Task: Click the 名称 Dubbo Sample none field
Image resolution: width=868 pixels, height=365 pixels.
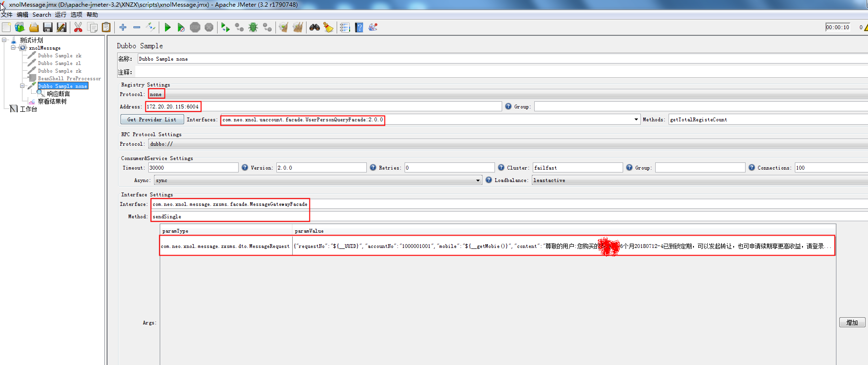Action: [503, 59]
